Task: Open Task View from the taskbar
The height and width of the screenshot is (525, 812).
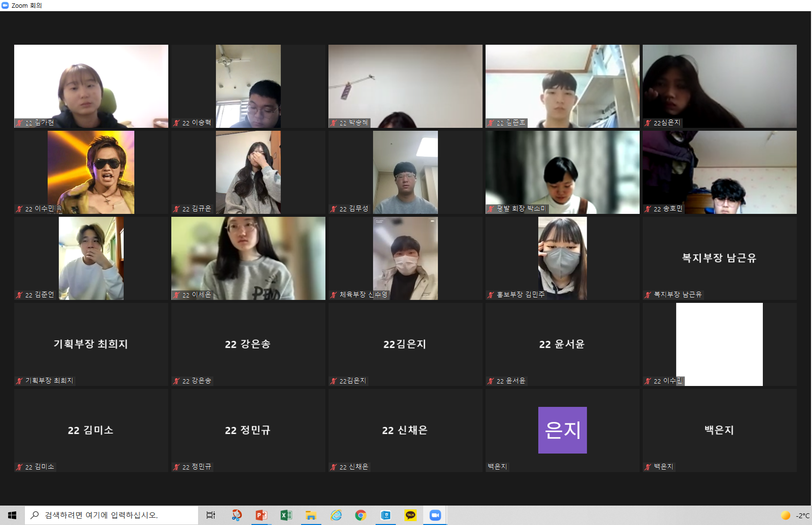Action: 211,515
